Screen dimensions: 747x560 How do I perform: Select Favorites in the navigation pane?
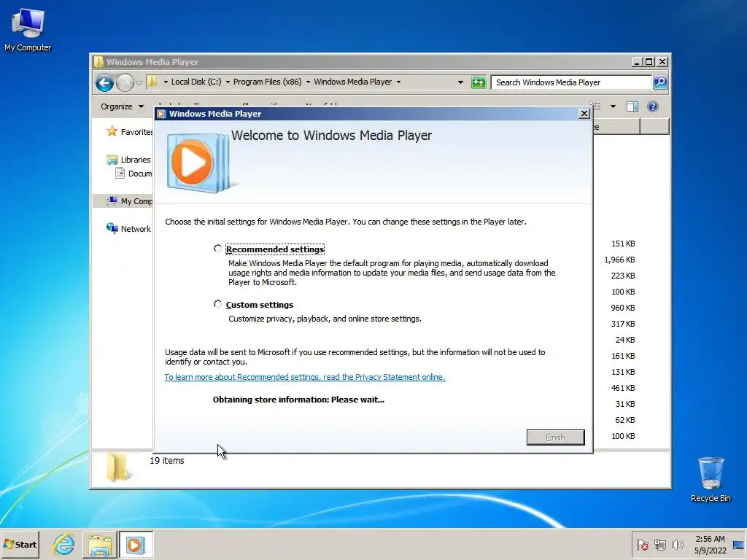(129, 132)
